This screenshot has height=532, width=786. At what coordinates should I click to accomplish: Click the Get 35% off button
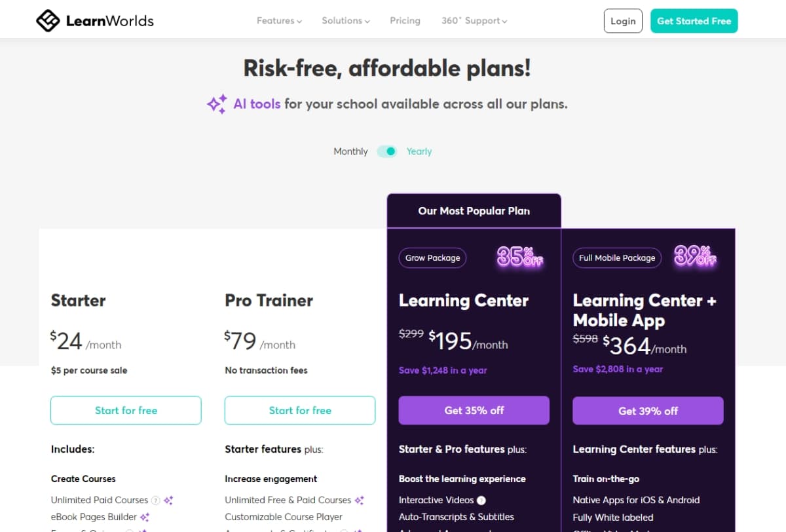tap(474, 410)
